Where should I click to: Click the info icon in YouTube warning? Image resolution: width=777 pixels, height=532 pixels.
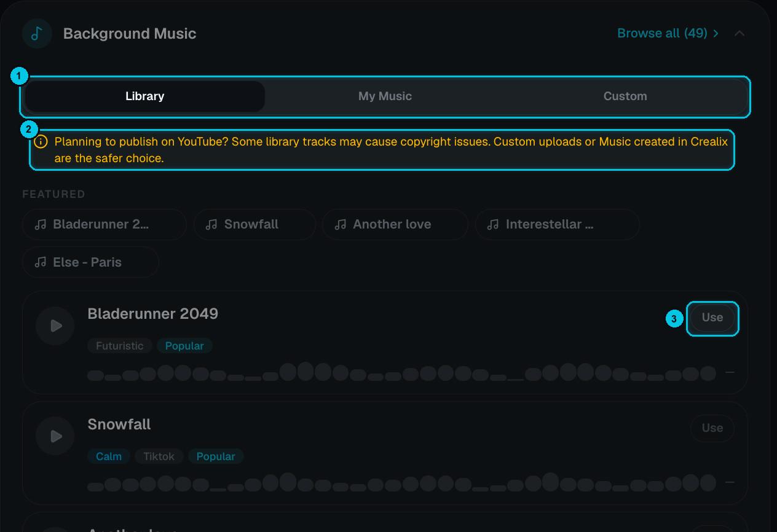coord(41,142)
